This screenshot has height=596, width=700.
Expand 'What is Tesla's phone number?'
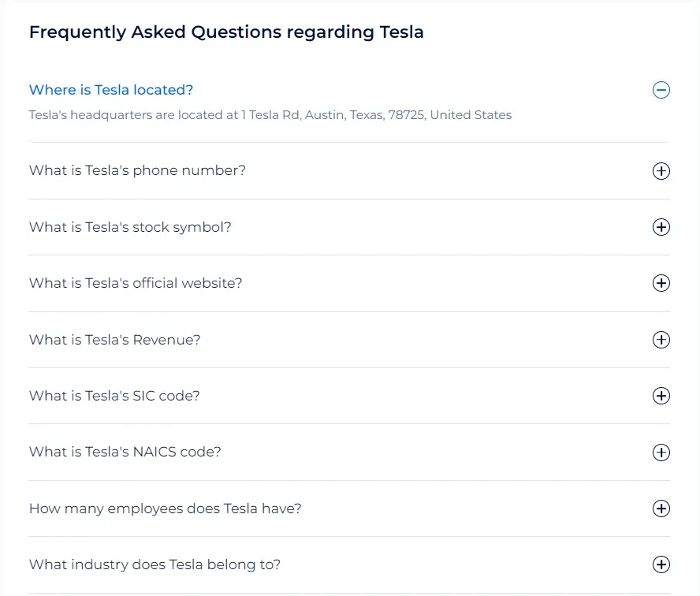(x=137, y=170)
